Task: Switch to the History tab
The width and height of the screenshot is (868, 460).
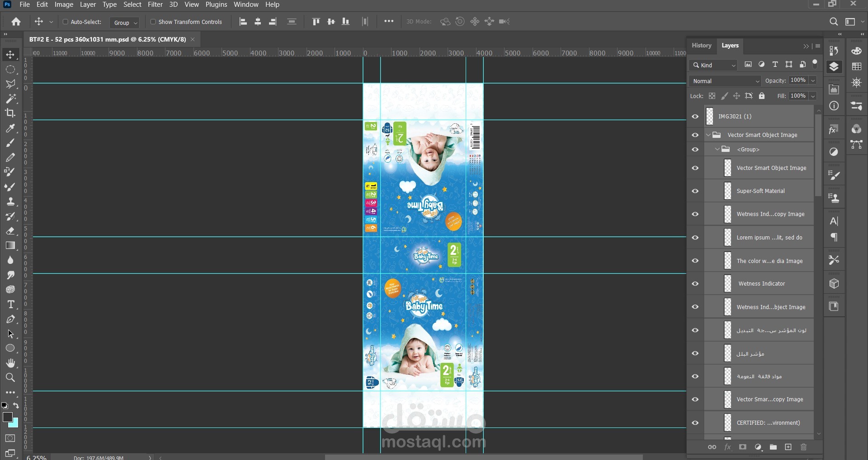Action: click(701, 46)
